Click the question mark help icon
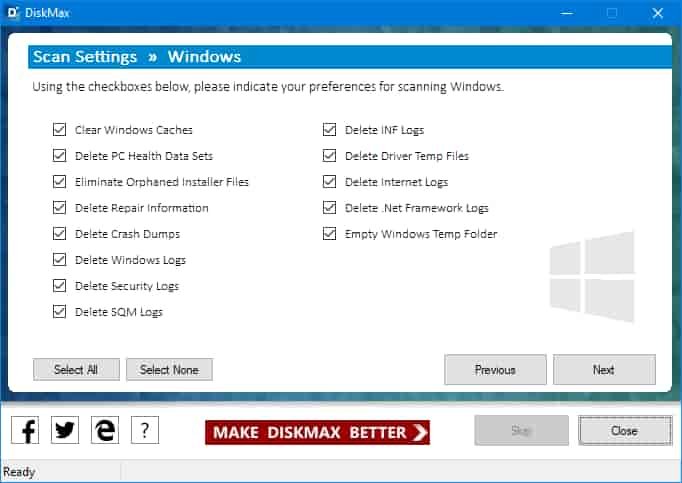The image size is (682, 483). tap(145, 431)
